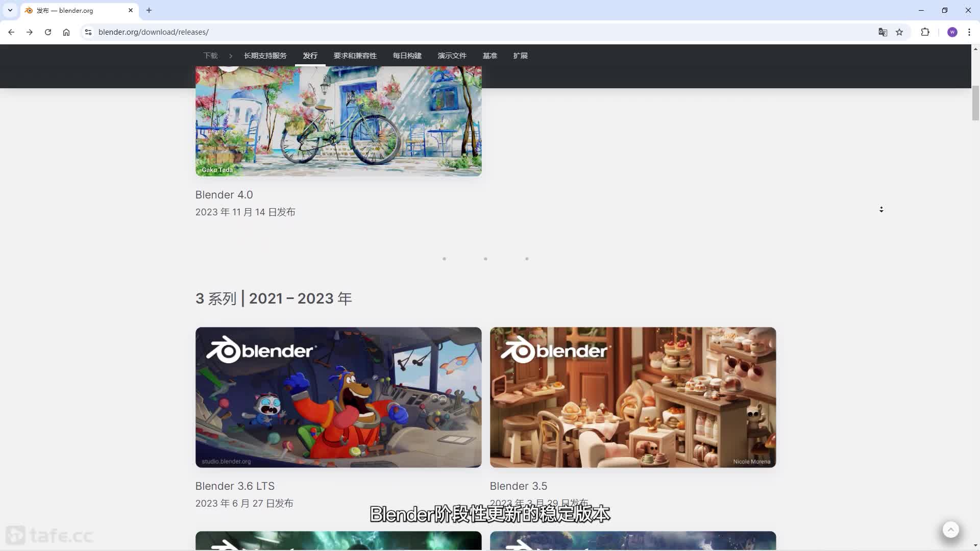Open Google Translate page icon
Image resolution: width=980 pixels, height=551 pixels.
coord(883,32)
